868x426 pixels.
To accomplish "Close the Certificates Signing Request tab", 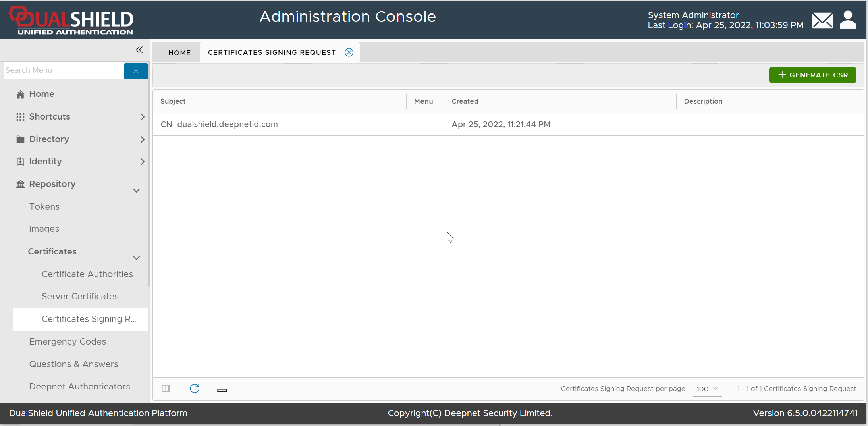I will tap(349, 52).
